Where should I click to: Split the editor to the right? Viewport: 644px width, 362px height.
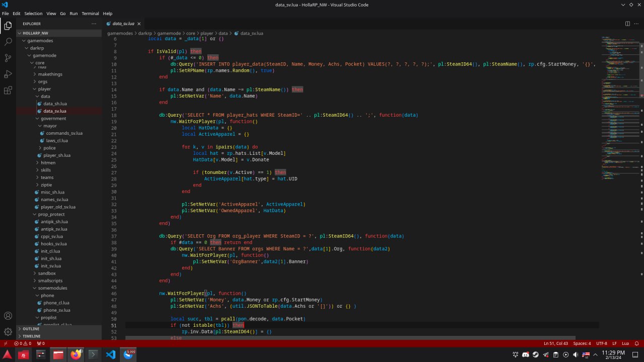coord(627,24)
